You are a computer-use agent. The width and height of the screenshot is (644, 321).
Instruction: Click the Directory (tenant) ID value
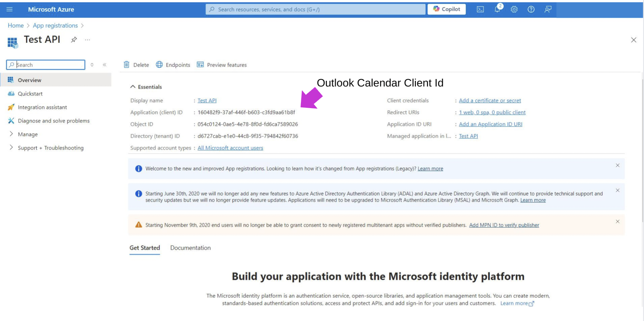click(248, 136)
